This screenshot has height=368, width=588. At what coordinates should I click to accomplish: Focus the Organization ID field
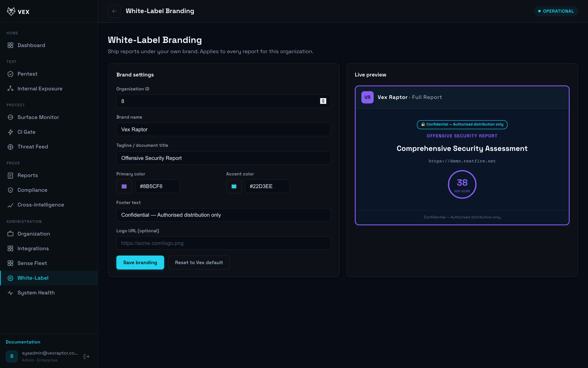[x=224, y=101]
